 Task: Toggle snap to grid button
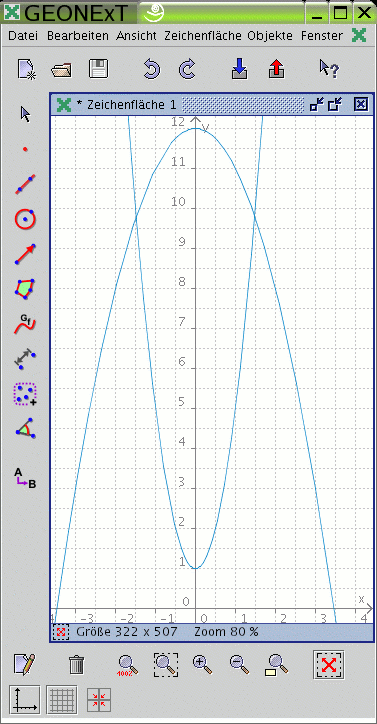[x=99, y=700]
